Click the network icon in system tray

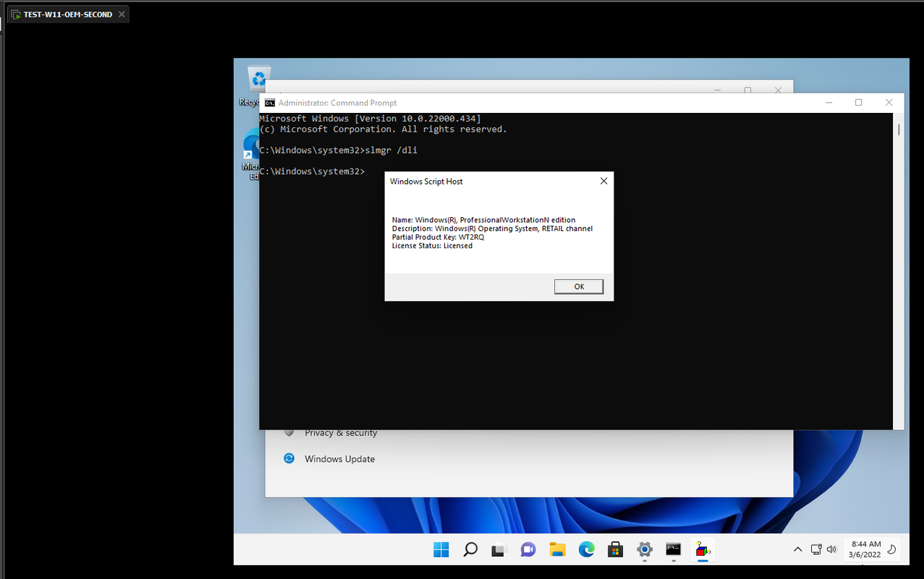pyautogui.click(x=816, y=549)
